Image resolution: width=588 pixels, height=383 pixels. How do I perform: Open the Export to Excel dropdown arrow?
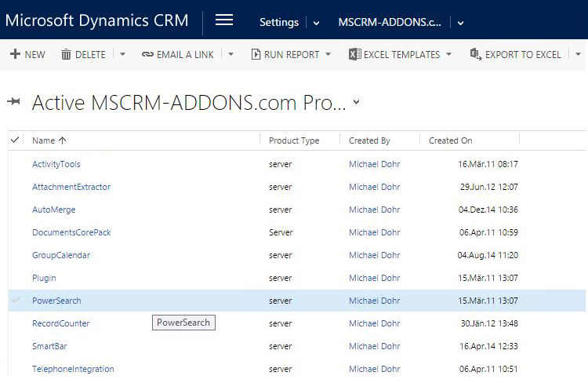(x=579, y=54)
